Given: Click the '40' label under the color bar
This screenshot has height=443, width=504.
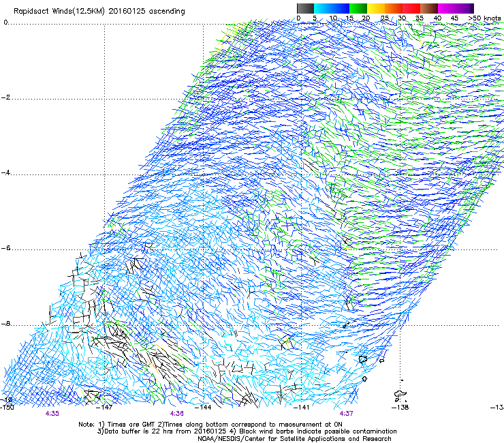Looking at the screenshot, I should [437, 18].
